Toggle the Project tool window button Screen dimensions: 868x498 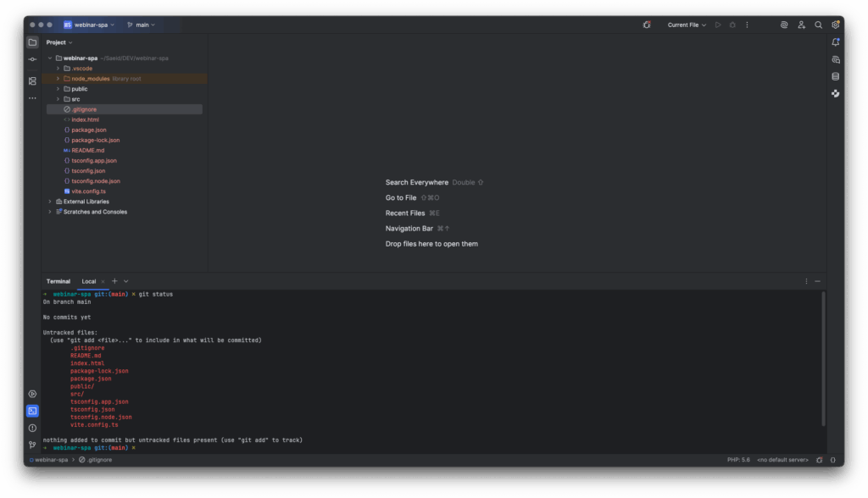32,42
